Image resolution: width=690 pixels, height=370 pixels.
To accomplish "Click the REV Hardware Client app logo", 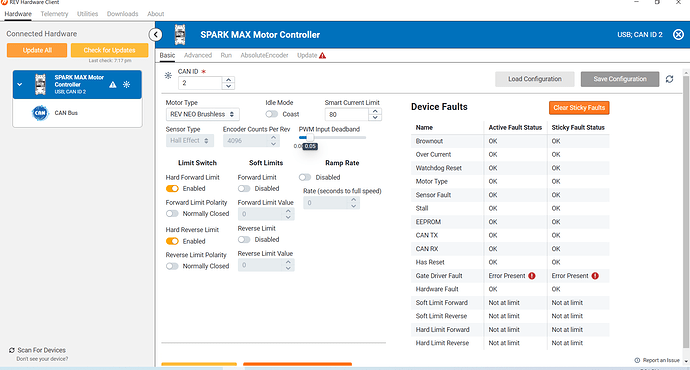I will coord(4,2).
